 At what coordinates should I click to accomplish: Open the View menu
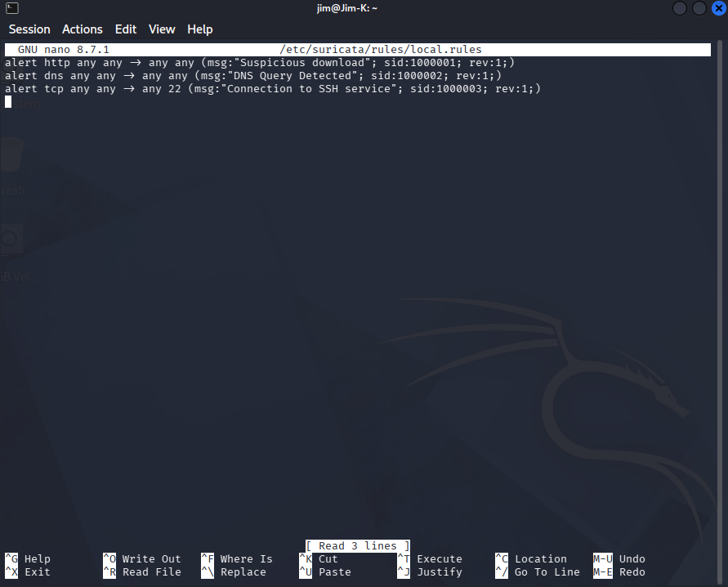(162, 29)
